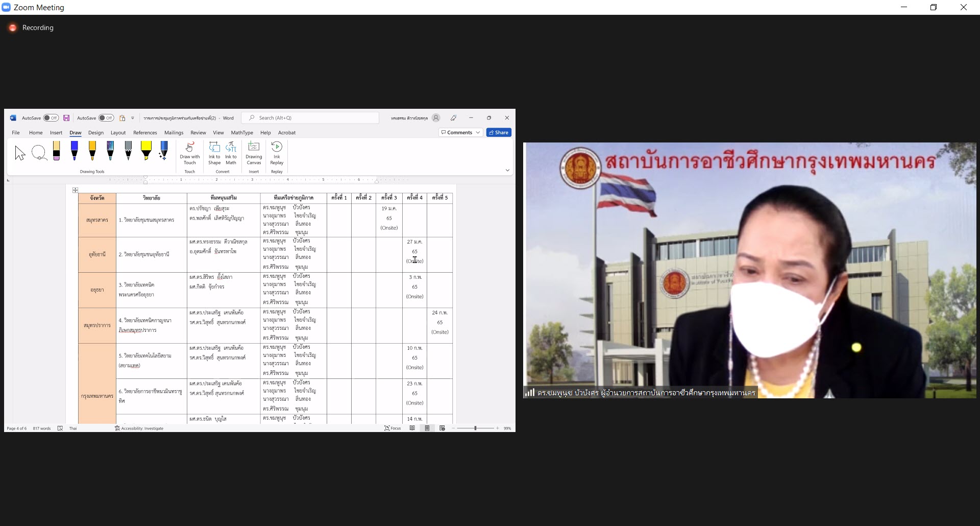Click the 99% zoom level
This screenshot has height=526, width=980.
pyautogui.click(x=507, y=428)
